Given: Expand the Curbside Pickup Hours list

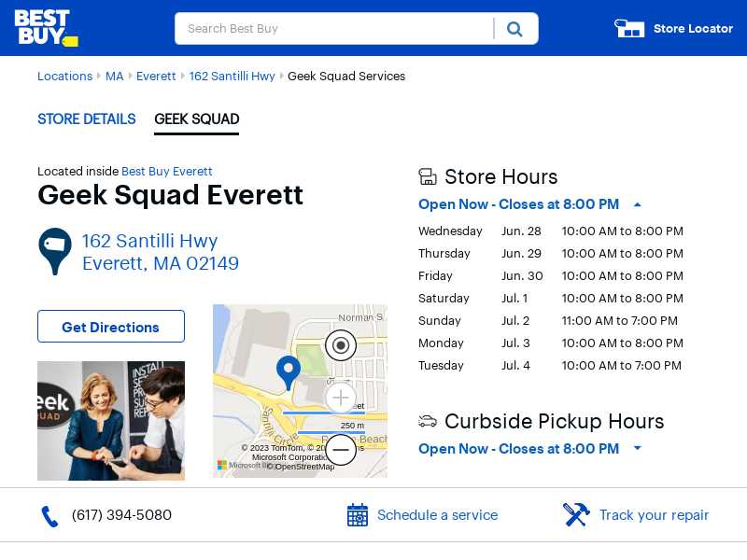Looking at the screenshot, I should tap(638, 448).
